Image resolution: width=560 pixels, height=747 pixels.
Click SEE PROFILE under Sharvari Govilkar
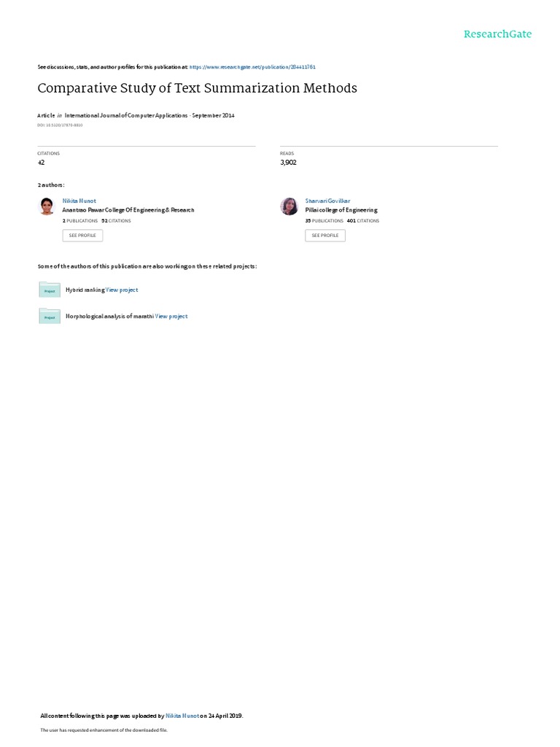pyautogui.click(x=325, y=236)
